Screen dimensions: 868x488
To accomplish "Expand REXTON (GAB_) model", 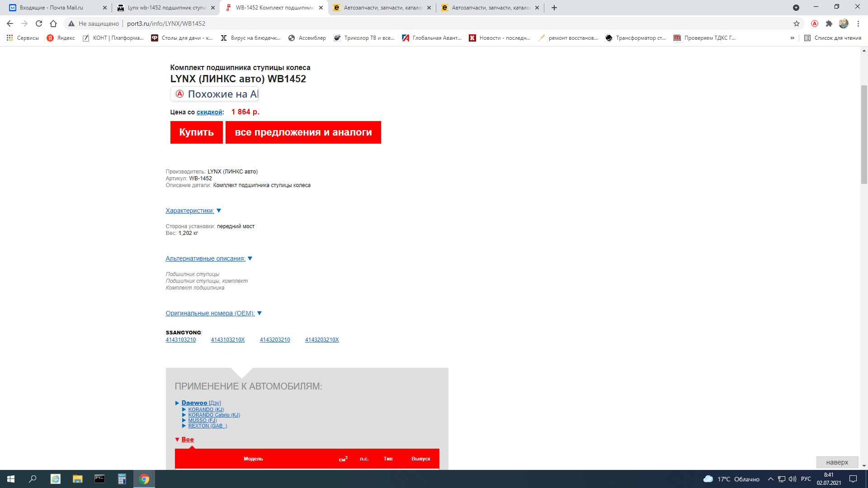I will pyautogui.click(x=207, y=426).
